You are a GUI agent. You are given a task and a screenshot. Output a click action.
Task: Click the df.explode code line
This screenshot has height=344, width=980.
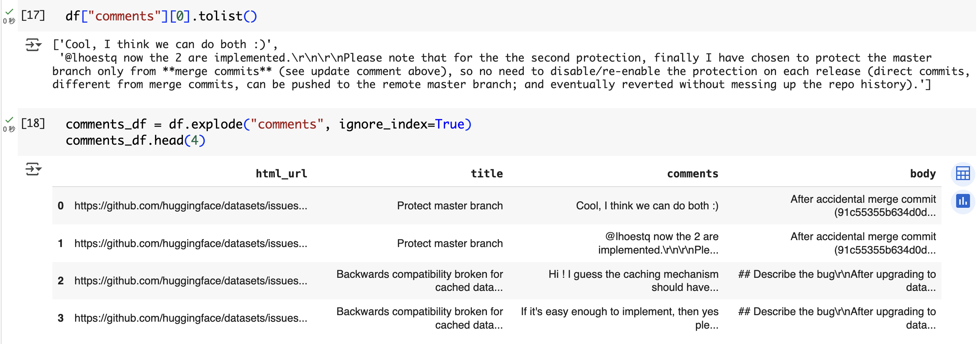coord(269,124)
